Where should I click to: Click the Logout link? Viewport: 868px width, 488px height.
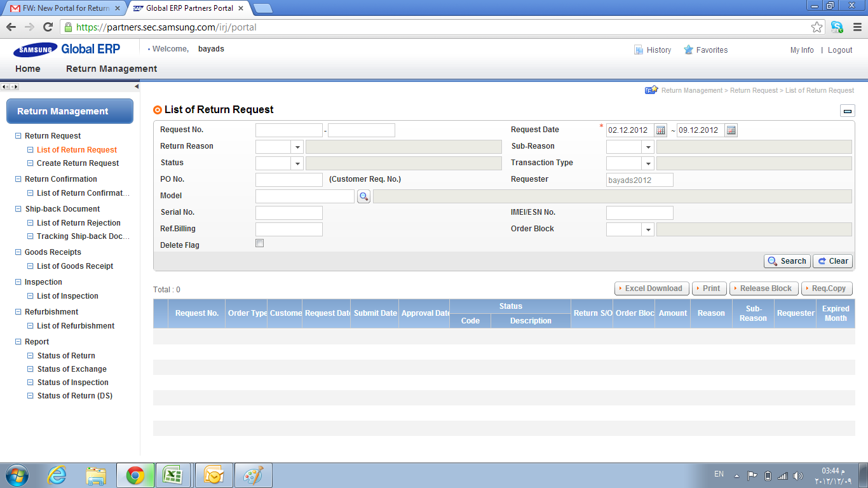840,50
